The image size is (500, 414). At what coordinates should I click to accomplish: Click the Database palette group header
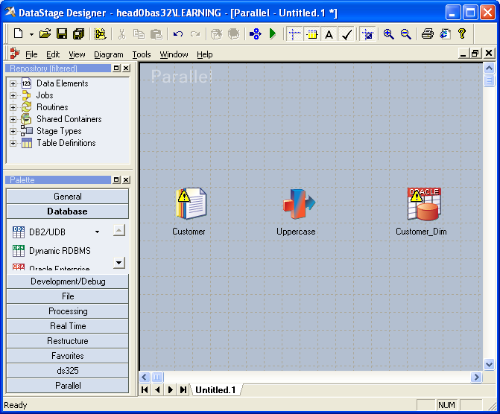coord(67,211)
